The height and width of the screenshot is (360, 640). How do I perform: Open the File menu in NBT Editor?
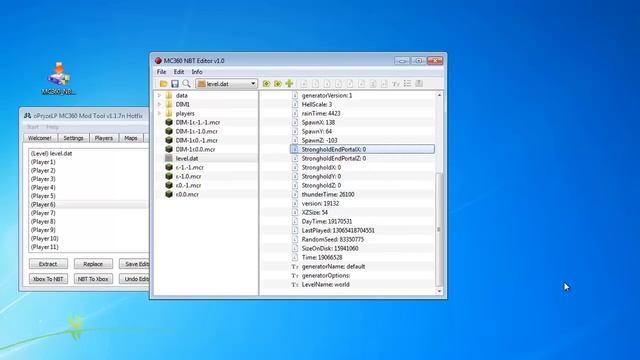pyautogui.click(x=162, y=72)
